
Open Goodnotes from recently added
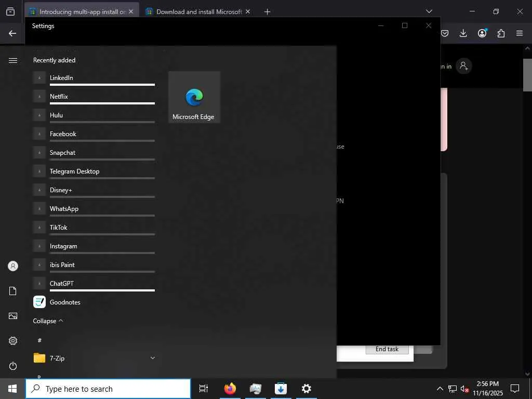pos(94,302)
